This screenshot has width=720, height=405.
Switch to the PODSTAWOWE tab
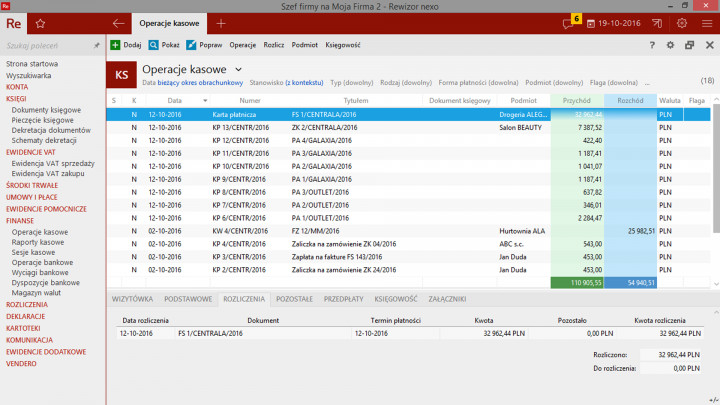click(x=188, y=299)
